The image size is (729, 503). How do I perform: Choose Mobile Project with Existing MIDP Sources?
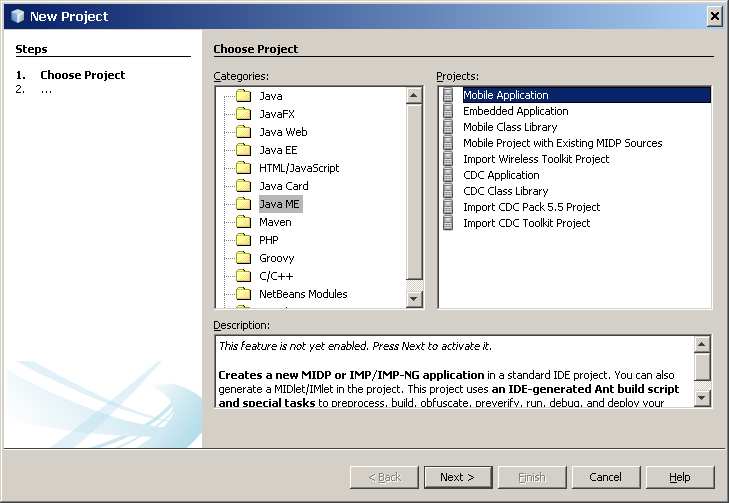coord(563,143)
